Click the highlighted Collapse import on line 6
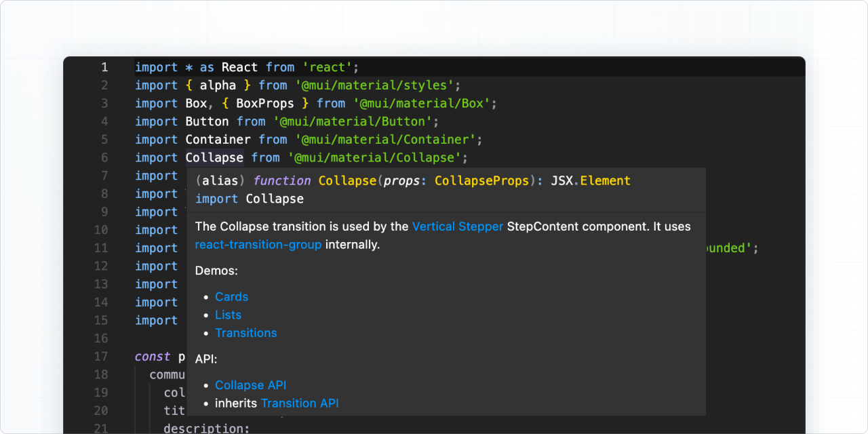The image size is (868, 434). (x=214, y=157)
